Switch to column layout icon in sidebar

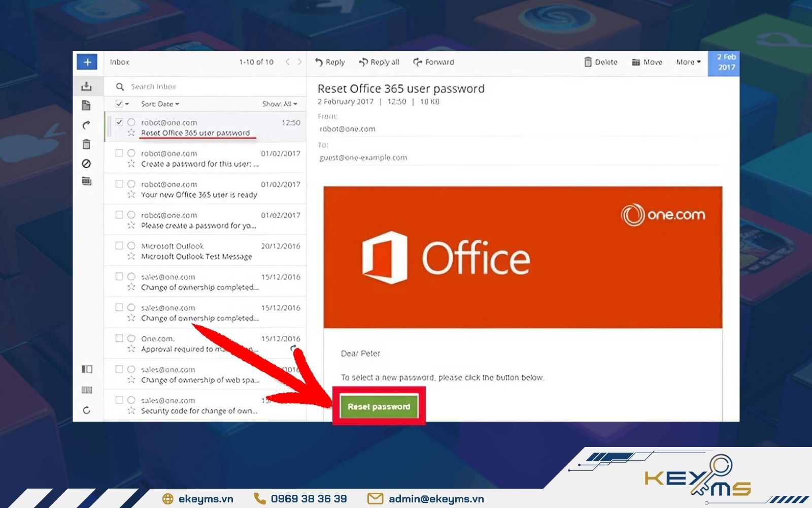click(x=87, y=390)
